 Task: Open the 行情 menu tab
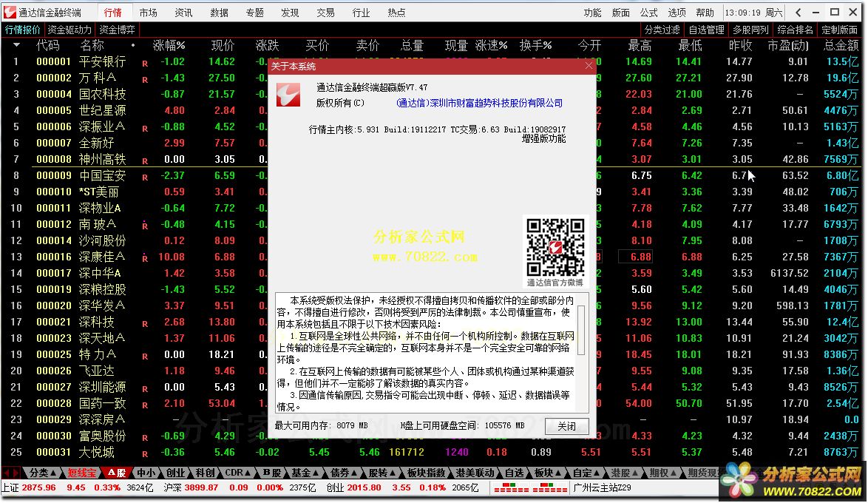(113, 12)
